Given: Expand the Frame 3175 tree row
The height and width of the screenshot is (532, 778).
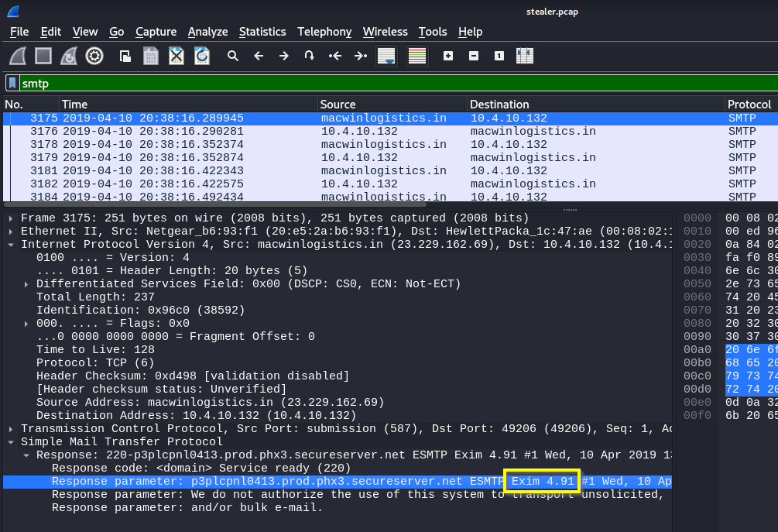Looking at the screenshot, I should click(x=11, y=218).
